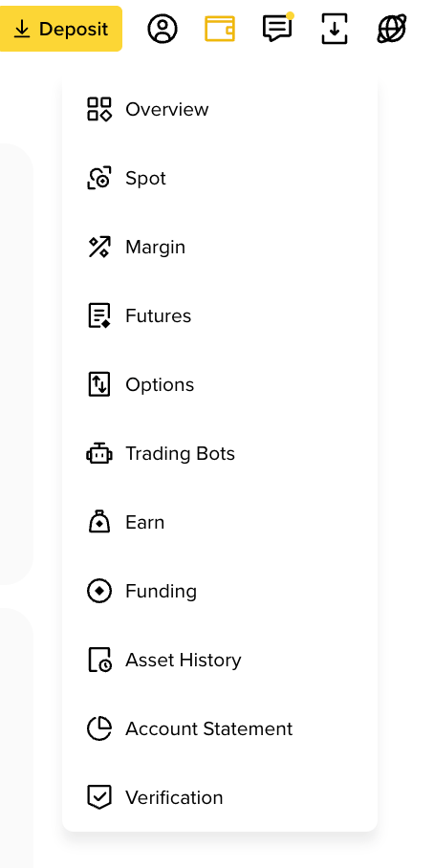The image size is (434, 868).
Task: Open the user profile icon
Action: [163, 29]
